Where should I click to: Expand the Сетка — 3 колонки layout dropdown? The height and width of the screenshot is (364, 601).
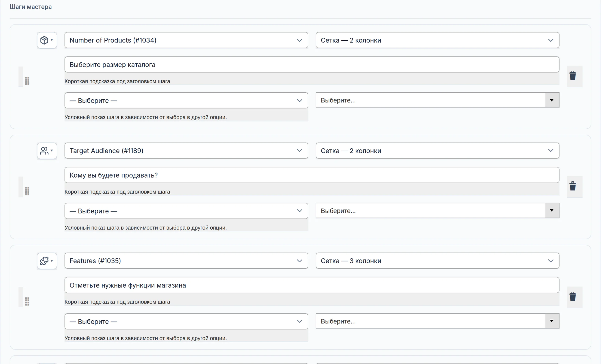click(x=437, y=261)
